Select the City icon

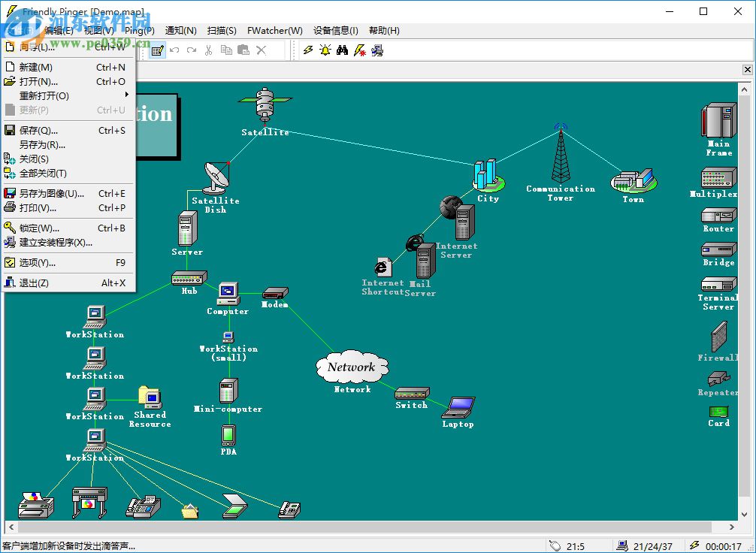point(488,176)
